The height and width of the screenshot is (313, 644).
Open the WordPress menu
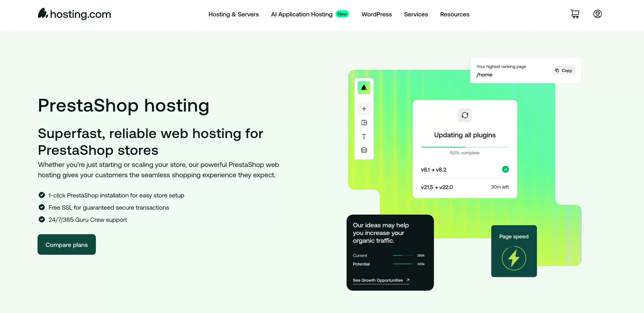[x=377, y=14]
